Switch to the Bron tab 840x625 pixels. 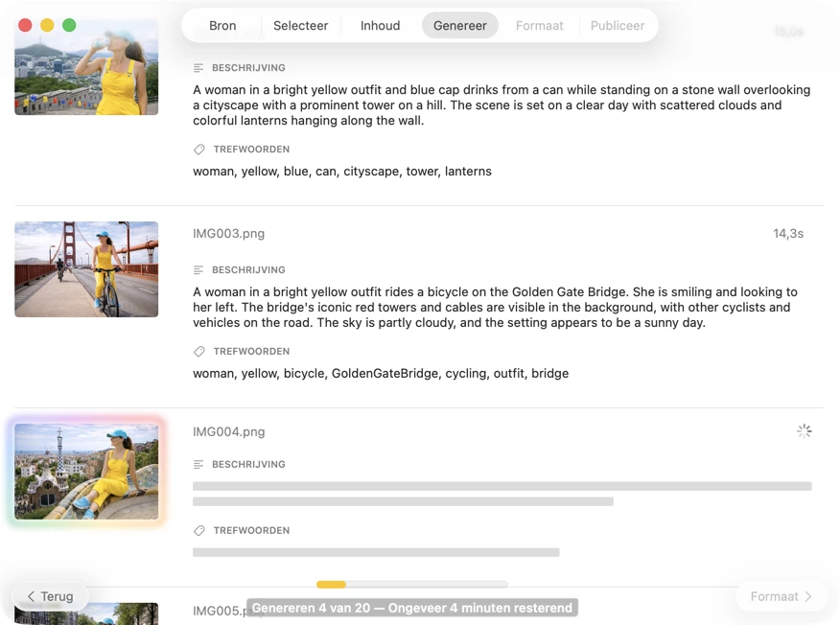click(222, 26)
